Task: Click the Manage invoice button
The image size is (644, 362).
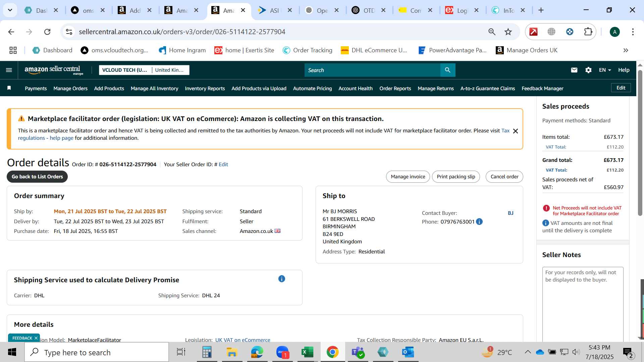Action: [408, 177]
